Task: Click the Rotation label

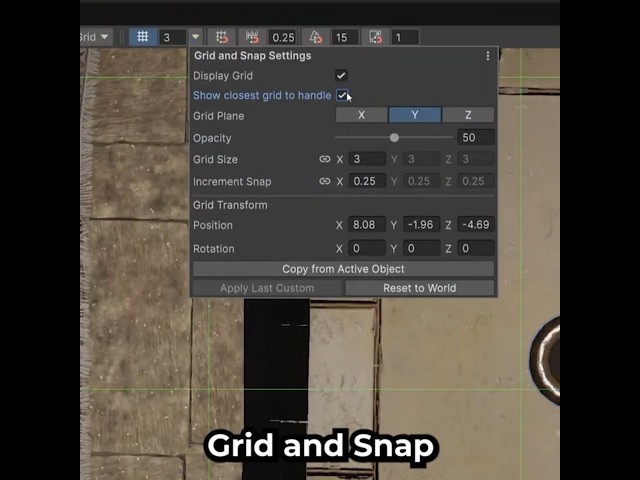Action: pos(214,249)
